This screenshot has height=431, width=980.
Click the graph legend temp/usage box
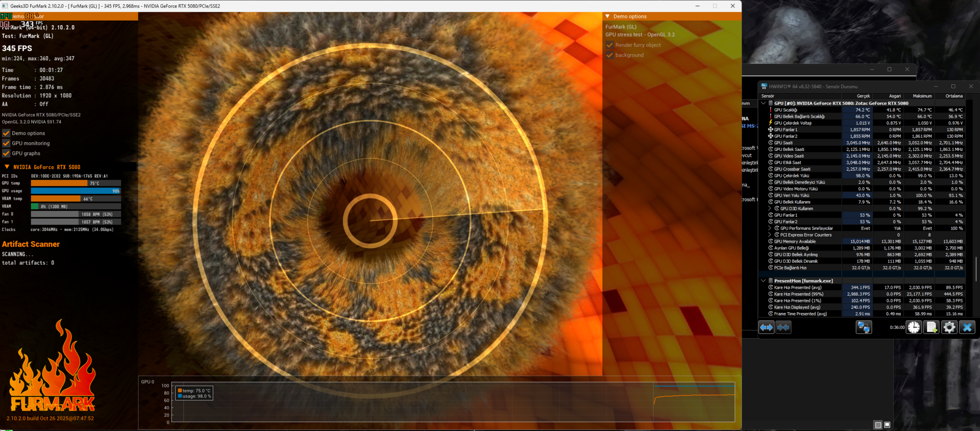coord(194,393)
